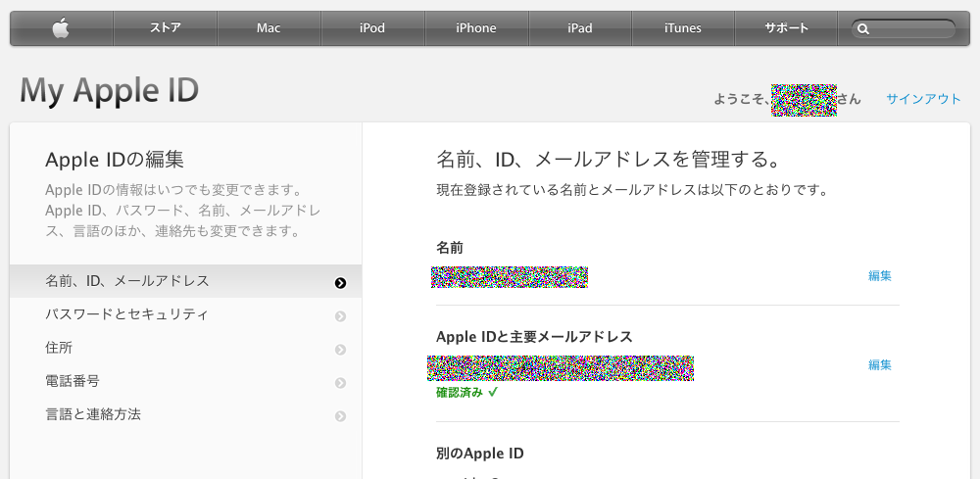Image resolution: width=980 pixels, height=479 pixels.
Task: Click the Apple IDと主要メールアドレス label
Action: click(534, 337)
